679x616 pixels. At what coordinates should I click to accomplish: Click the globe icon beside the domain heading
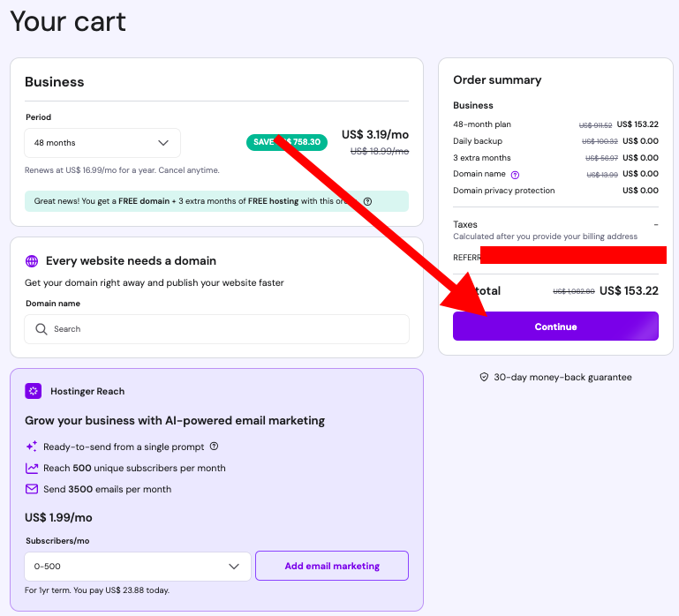pyautogui.click(x=32, y=261)
